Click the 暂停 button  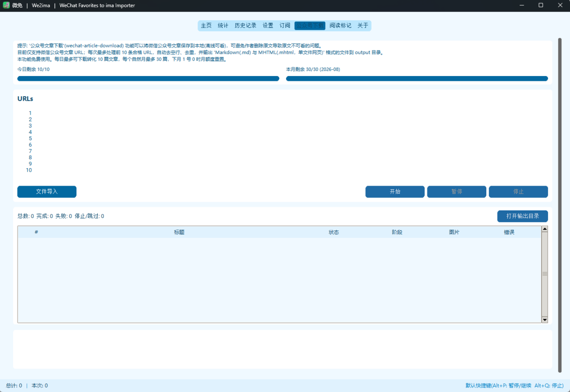(457, 192)
